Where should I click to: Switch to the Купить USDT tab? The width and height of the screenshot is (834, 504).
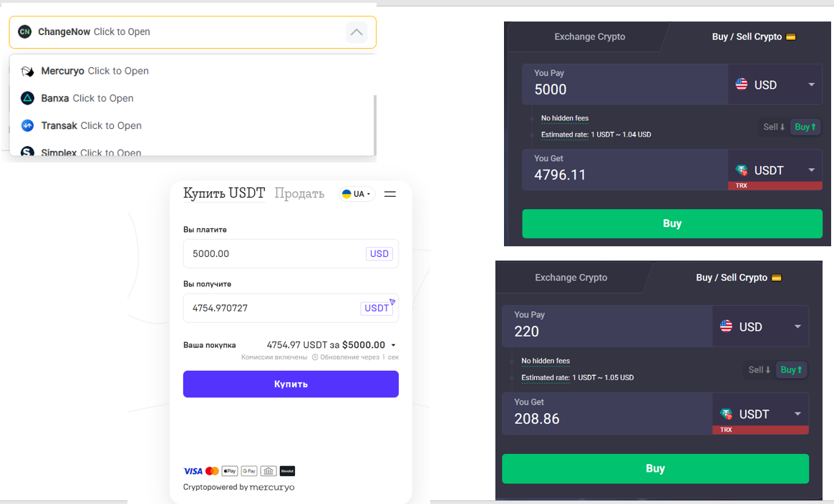224,193
